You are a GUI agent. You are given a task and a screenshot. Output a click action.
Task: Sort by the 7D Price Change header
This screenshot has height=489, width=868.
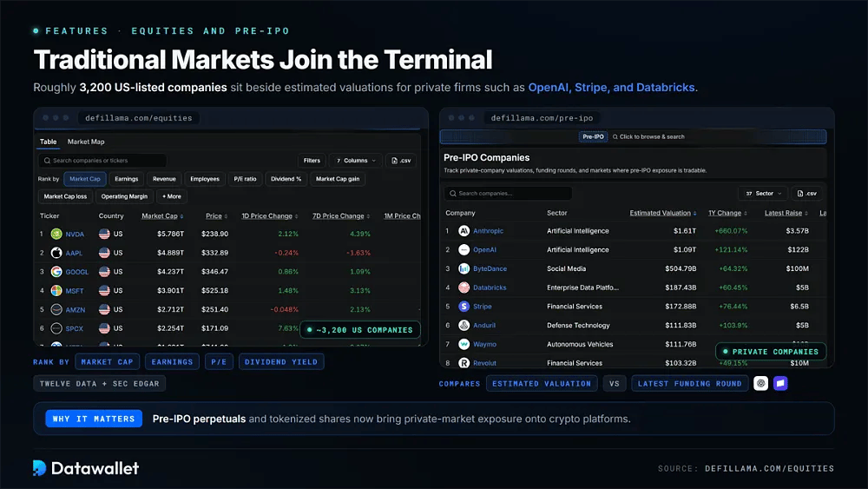[x=341, y=216]
